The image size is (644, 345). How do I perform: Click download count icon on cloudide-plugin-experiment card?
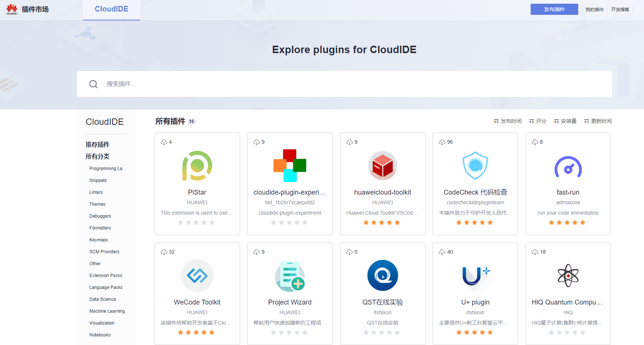pos(257,142)
